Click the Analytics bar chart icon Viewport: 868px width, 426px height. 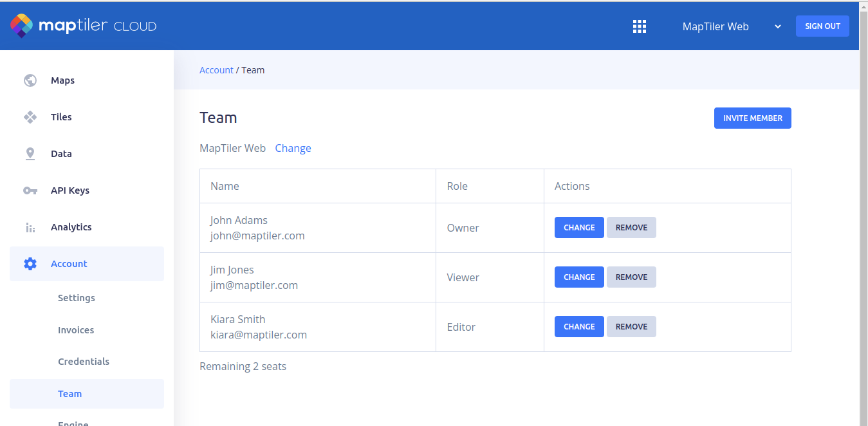(30, 227)
